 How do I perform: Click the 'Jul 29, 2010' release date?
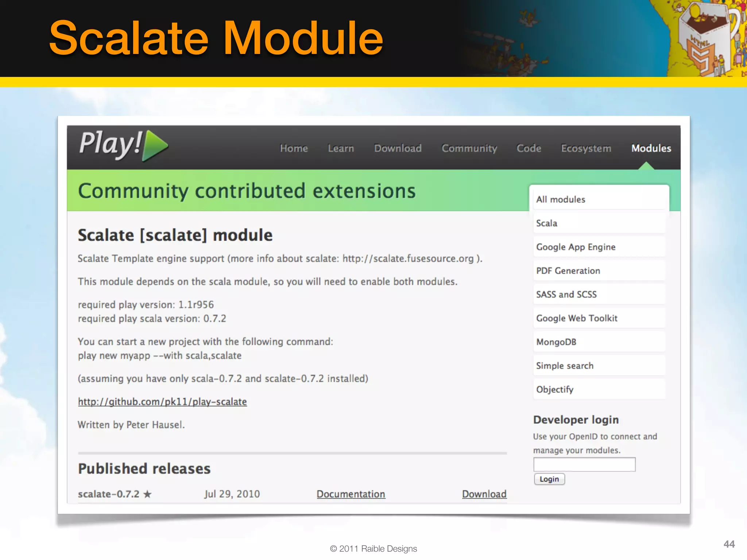(232, 494)
